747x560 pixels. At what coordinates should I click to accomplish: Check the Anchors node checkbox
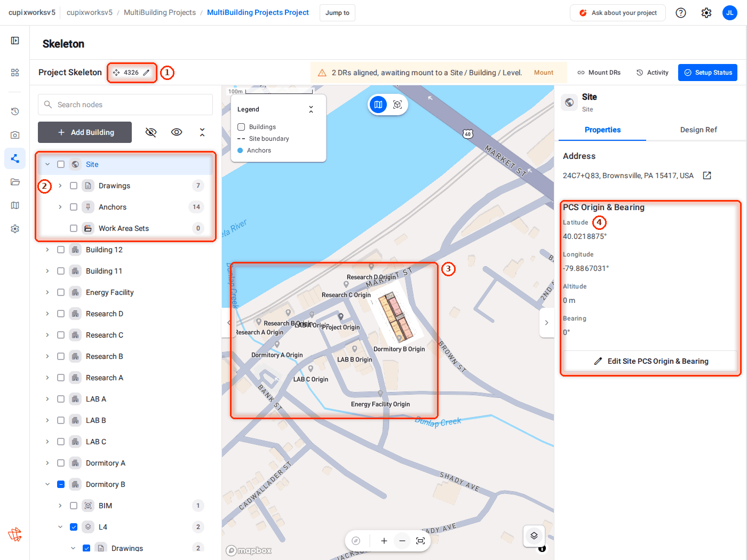[74, 207]
